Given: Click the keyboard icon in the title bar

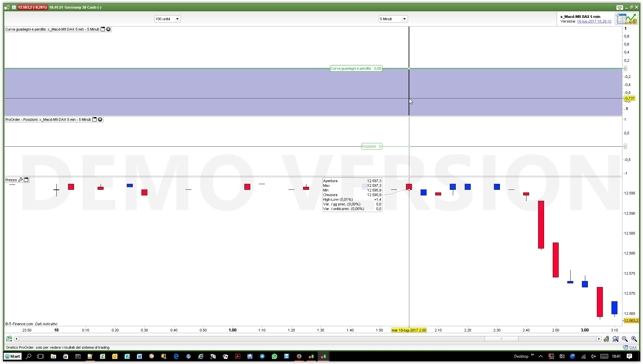Looking at the screenshot, I should pyautogui.click(x=619, y=7).
